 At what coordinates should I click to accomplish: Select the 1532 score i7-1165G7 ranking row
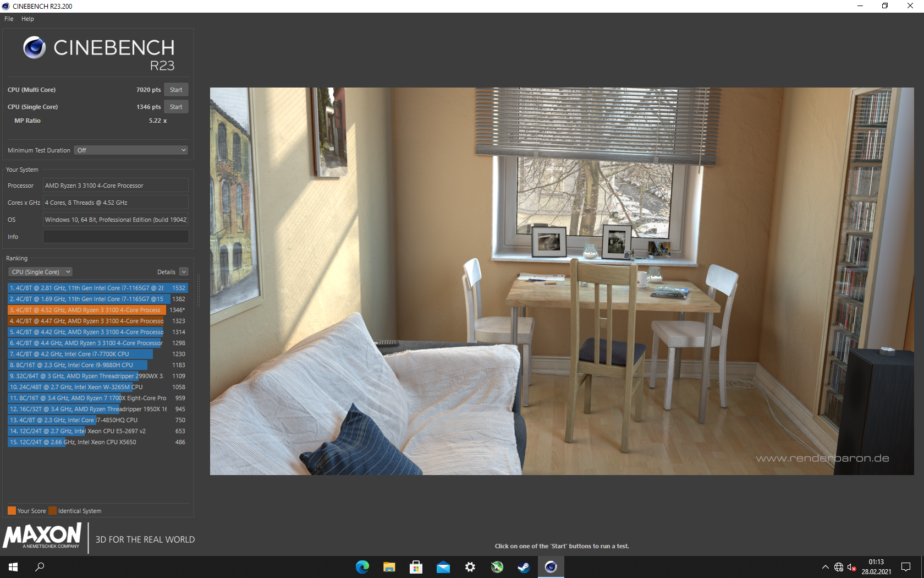98,288
